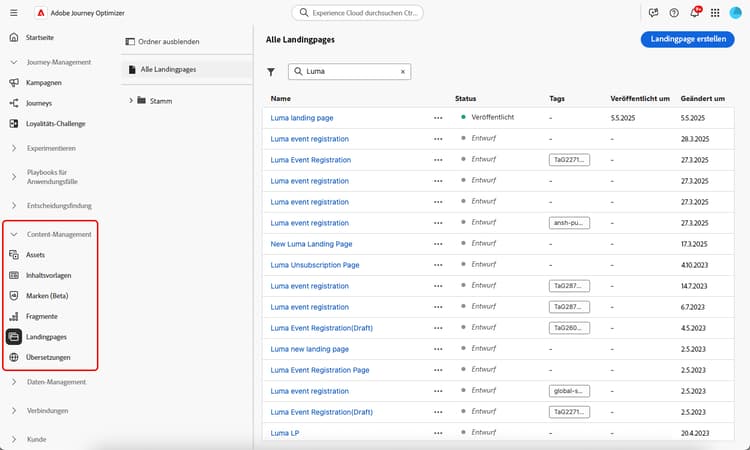Screen dimensions: 750x450
Task: Click the Landingpage erstellen button
Action: point(687,39)
